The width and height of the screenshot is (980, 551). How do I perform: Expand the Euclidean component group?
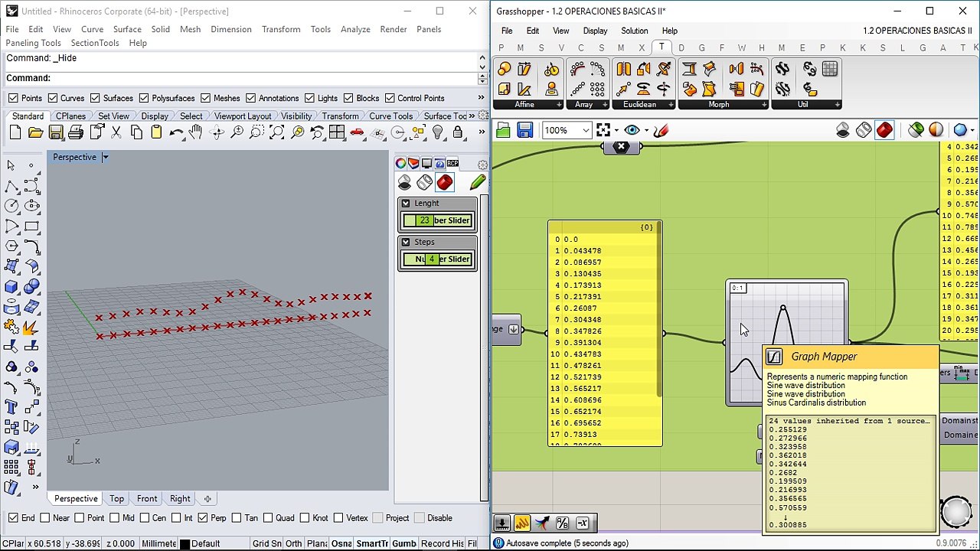(672, 105)
